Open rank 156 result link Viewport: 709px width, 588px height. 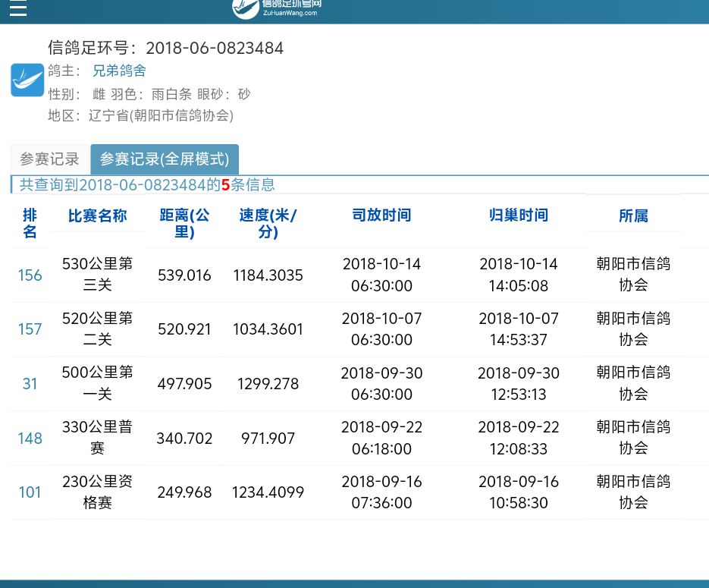30,275
